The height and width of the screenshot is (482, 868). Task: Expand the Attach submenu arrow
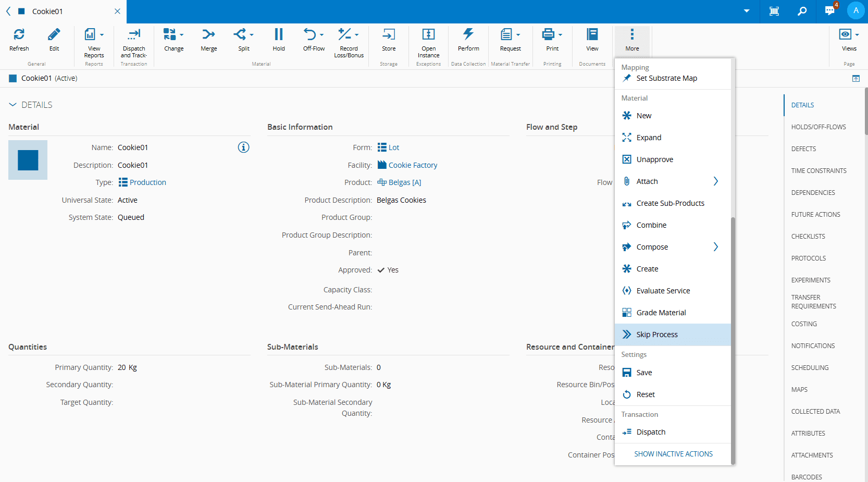(715, 181)
